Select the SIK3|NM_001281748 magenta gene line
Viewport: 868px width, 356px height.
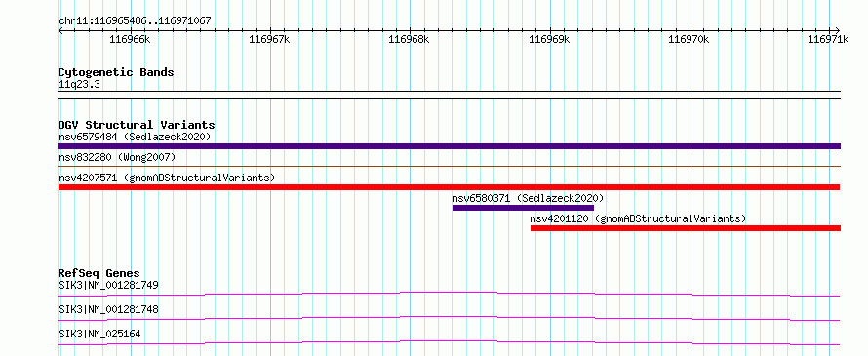click(x=449, y=318)
